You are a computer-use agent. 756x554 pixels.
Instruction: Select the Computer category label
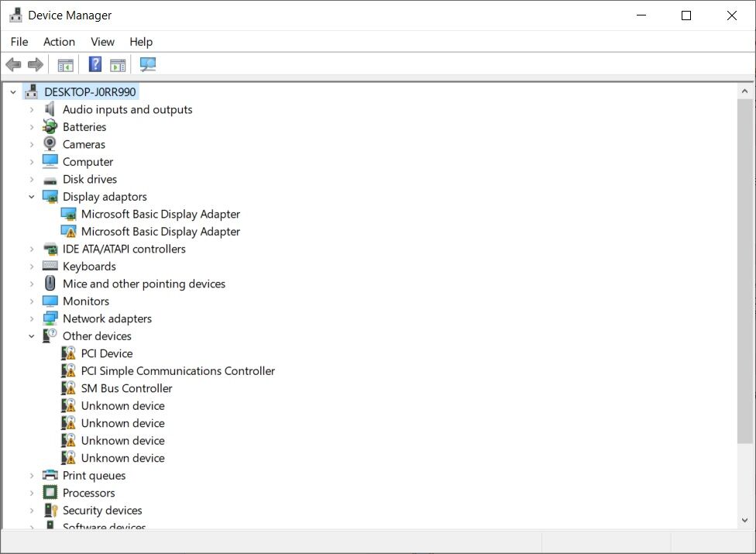[88, 161]
